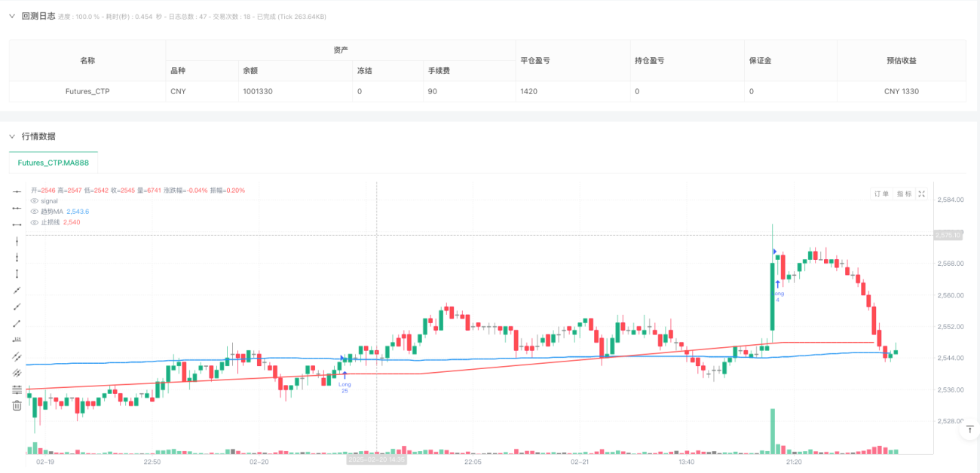
Task: Collapse the 回测日志 section
Action: 11,16
